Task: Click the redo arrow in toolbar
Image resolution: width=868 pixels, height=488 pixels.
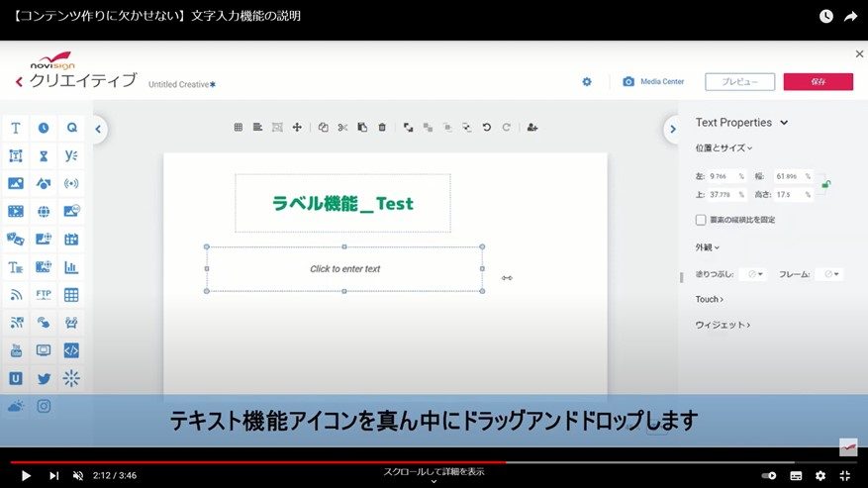Action: click(506, 128)
